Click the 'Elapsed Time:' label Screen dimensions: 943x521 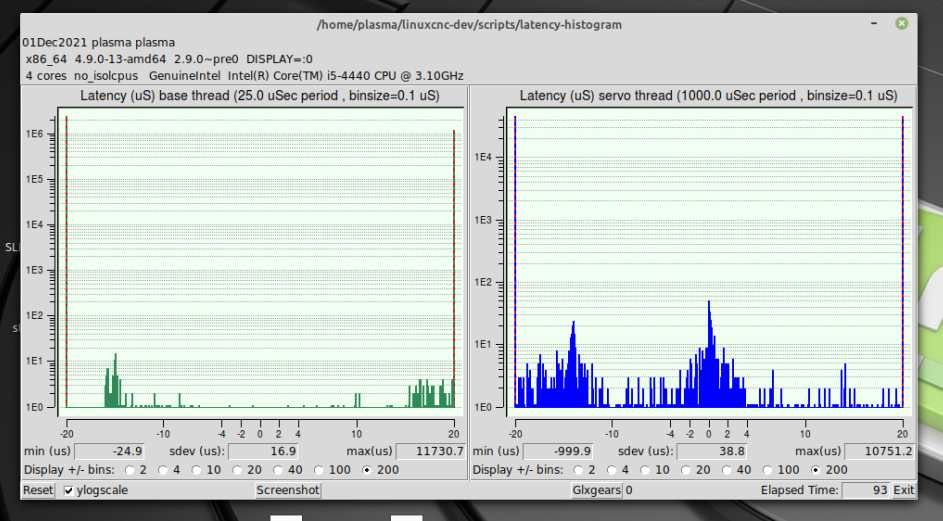click(x=799, y=490)
